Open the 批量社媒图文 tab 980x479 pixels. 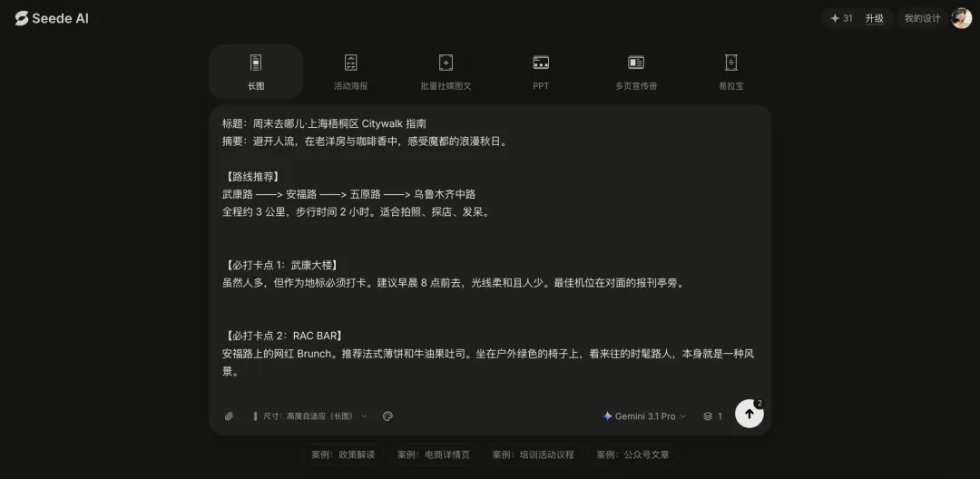[446, 72]
